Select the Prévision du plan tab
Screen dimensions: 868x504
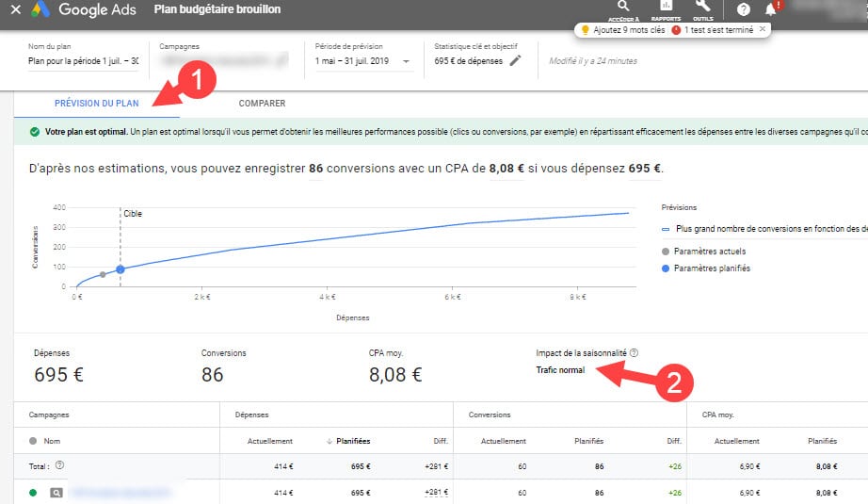[97, 104]
